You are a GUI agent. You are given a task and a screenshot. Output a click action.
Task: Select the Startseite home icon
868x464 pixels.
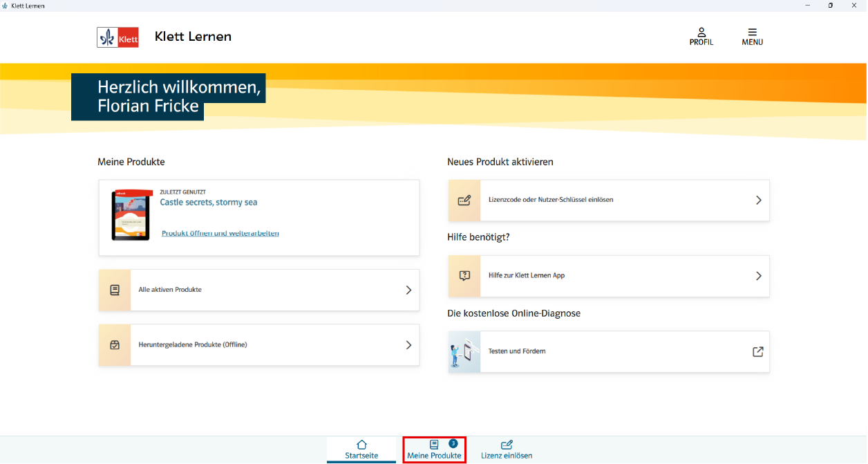point(361,445)
